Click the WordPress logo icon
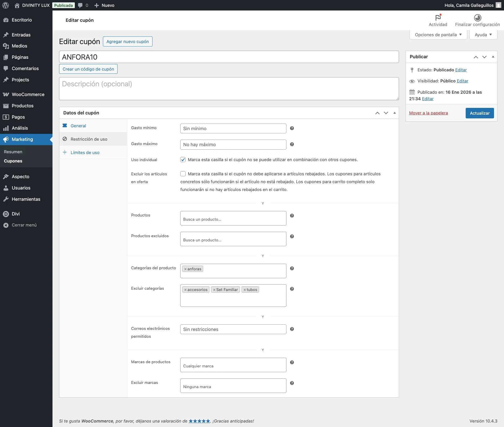The height and width of the screenshot is (427, 504). (x=6, y=5)
